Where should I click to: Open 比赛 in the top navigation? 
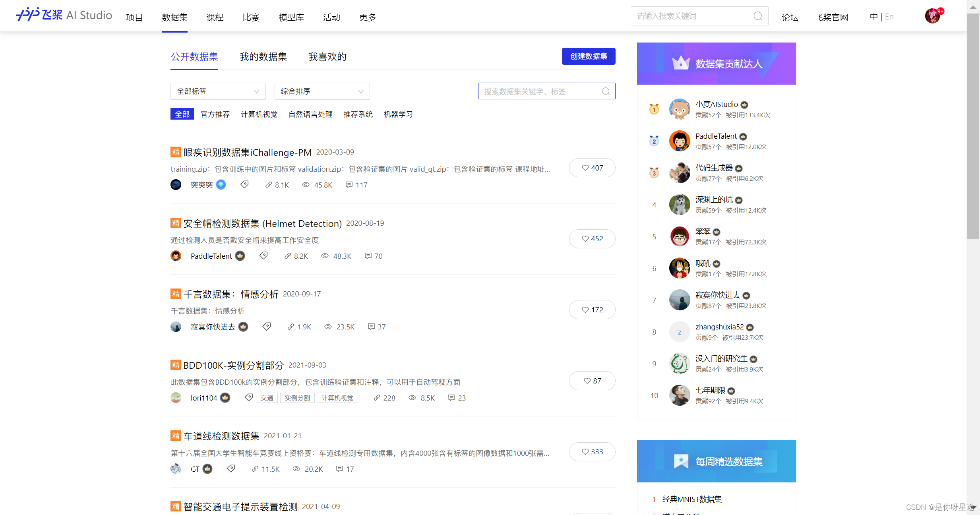pos(251,17)
